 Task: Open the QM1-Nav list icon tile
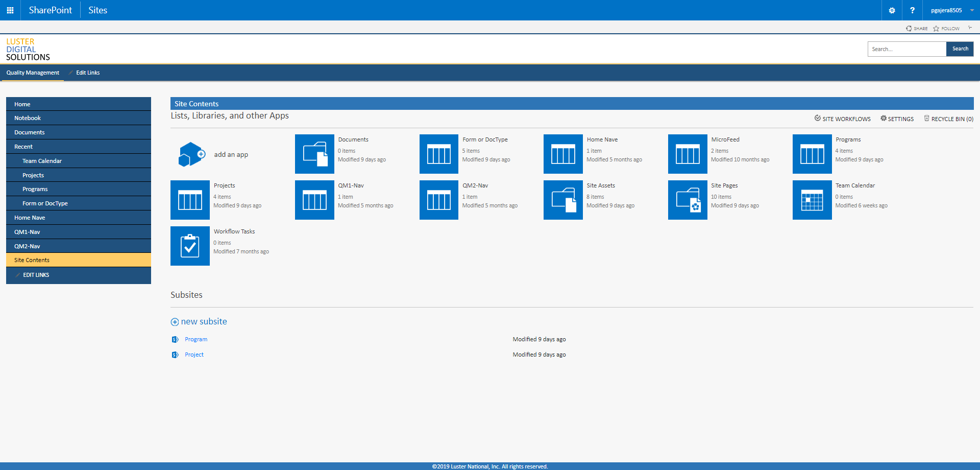314,200
